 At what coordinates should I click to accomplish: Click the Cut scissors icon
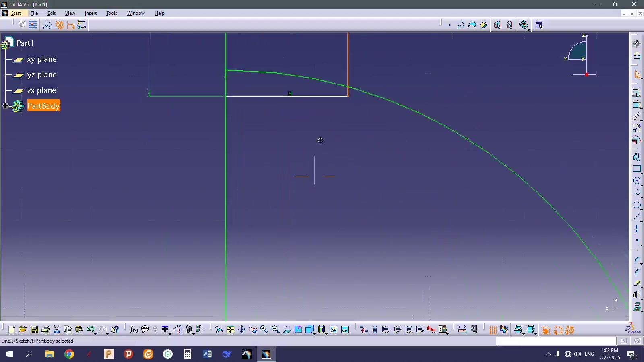(x=57, y=330)
